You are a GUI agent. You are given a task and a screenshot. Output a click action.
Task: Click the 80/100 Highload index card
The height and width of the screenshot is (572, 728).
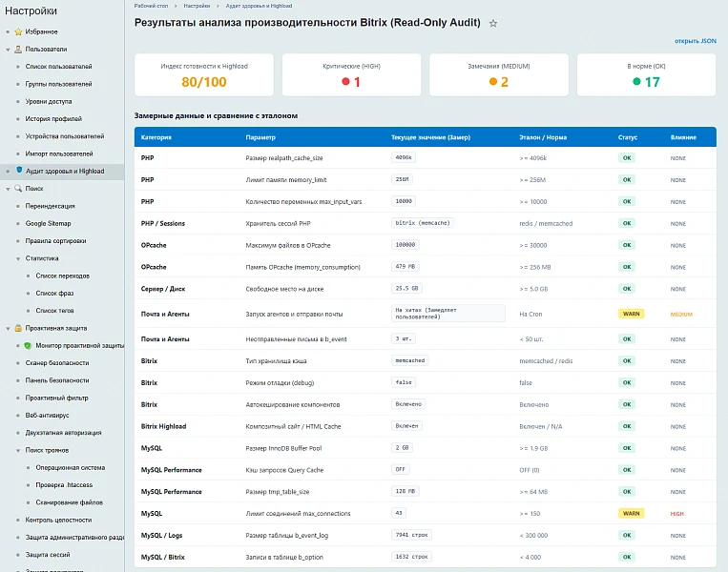[204, 74]
